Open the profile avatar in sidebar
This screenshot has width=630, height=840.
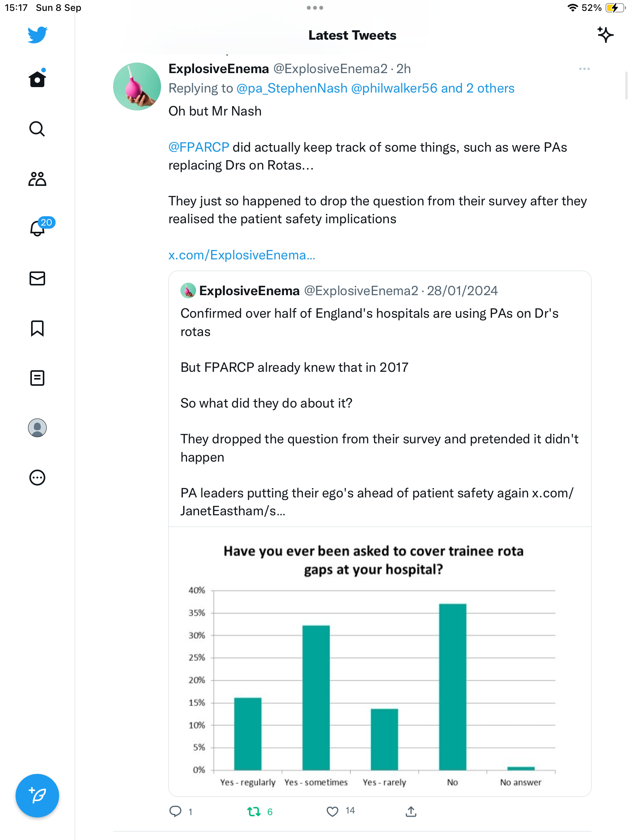37,428
